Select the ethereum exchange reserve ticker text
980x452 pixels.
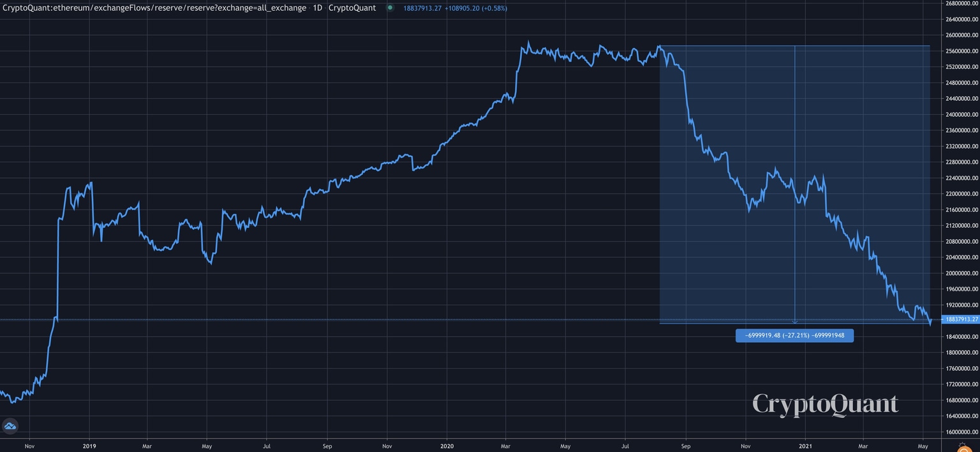point(153,8)
